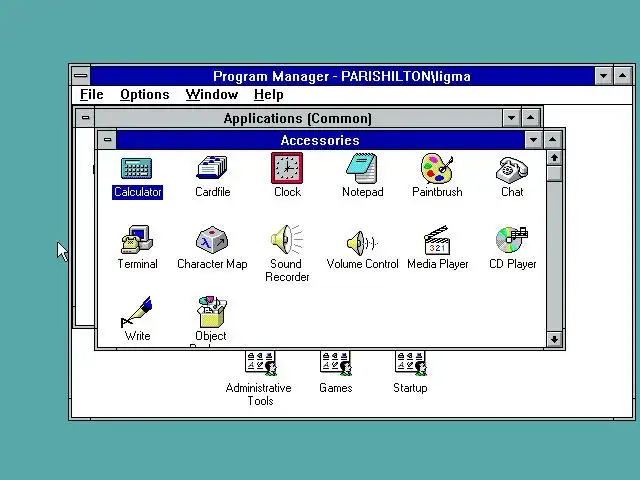Select the Calculator icon

coord(137,168)
